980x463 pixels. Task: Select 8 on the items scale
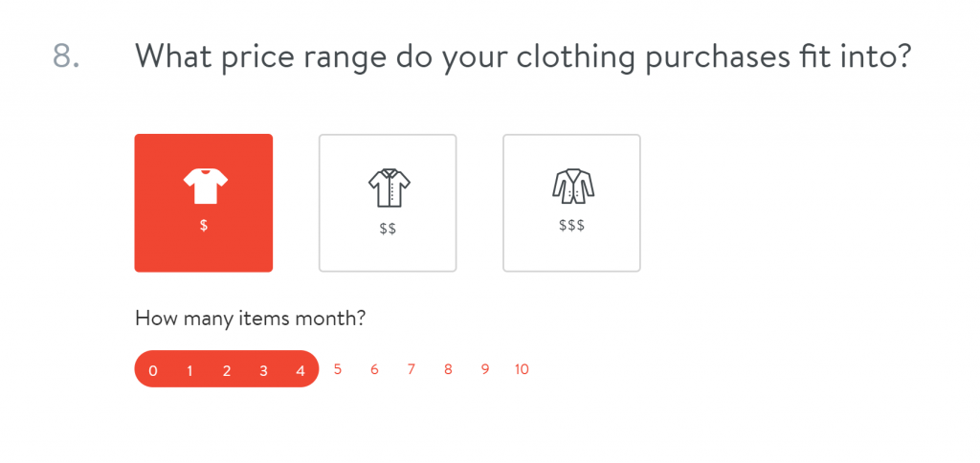click(x=448, y=369)
